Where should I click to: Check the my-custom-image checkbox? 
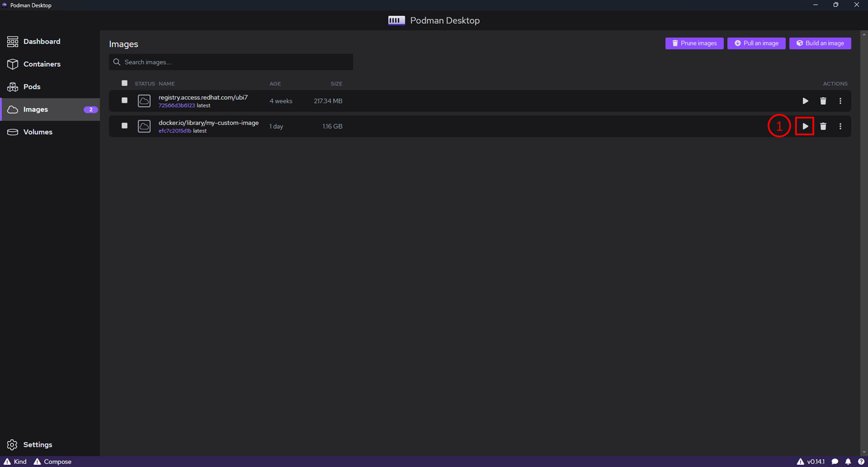pyautogui.click(x=124, y=126)
